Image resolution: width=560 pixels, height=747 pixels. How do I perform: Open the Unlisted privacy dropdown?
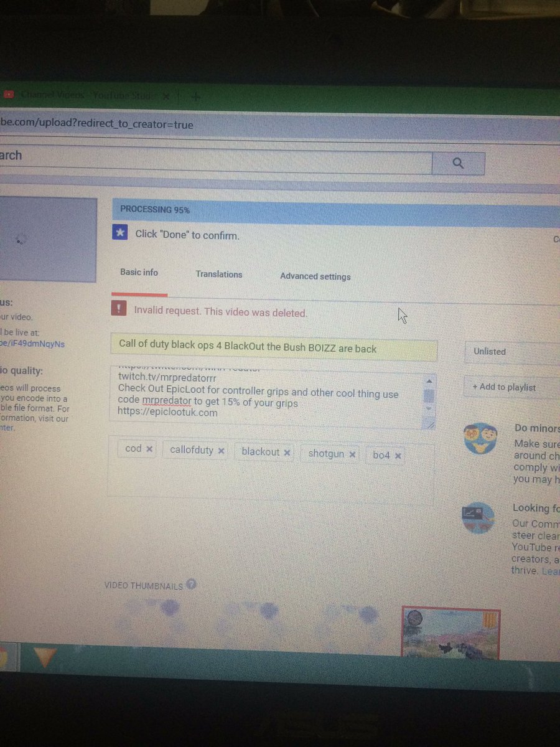pyautogui.click(x=512, y=352)
